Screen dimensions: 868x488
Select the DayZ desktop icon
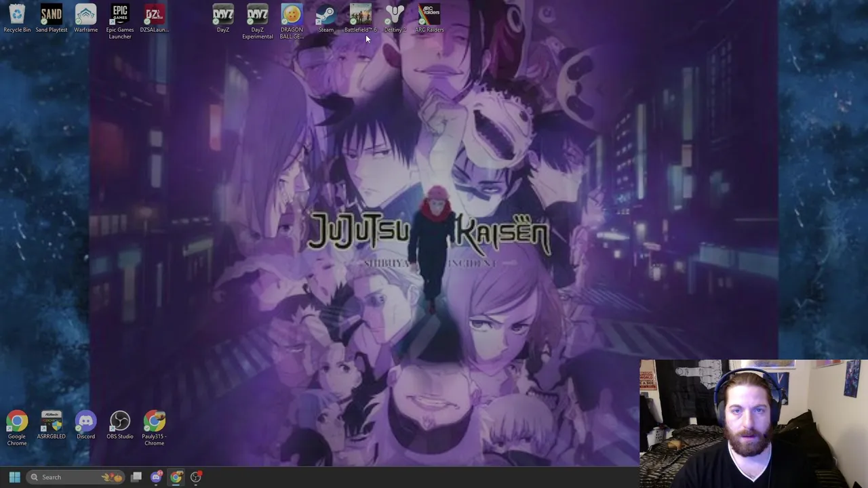pos(223,18)
